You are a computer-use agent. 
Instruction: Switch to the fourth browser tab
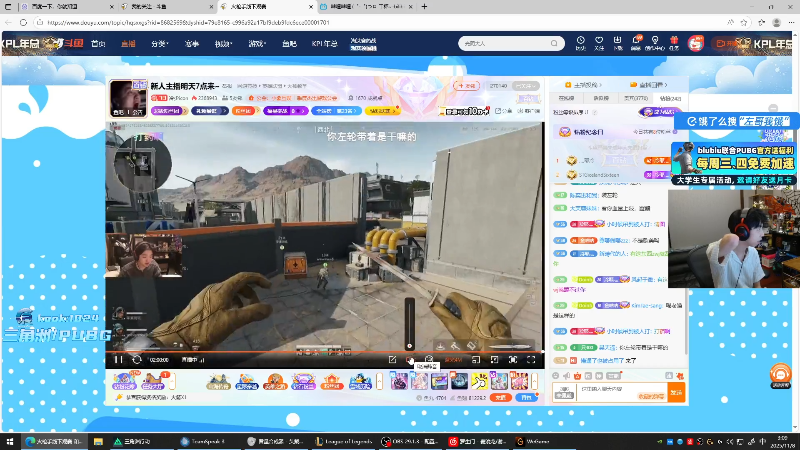[x=366, y=7]
